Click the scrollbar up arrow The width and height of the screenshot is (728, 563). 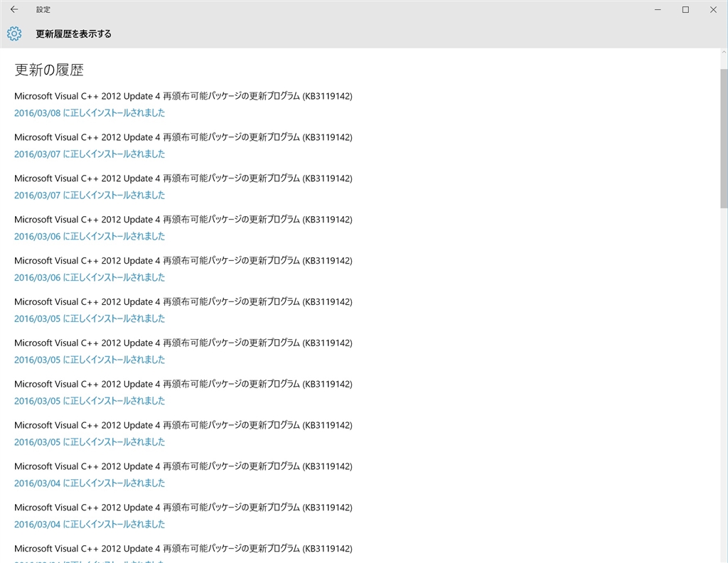[724, 52]
